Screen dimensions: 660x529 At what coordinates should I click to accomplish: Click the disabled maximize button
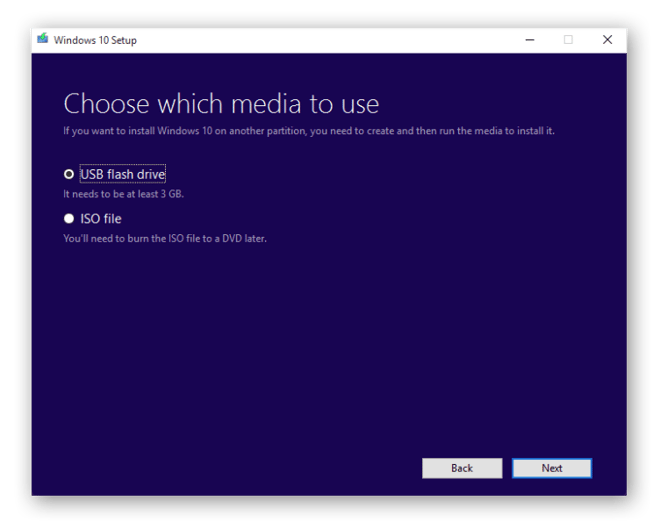point(568,40)
